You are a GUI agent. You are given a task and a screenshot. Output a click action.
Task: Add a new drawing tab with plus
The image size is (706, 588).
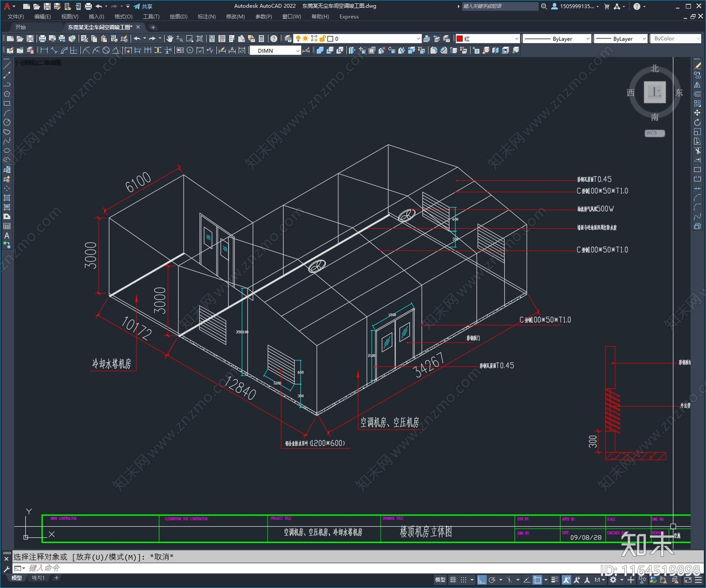tap(153, 27)
